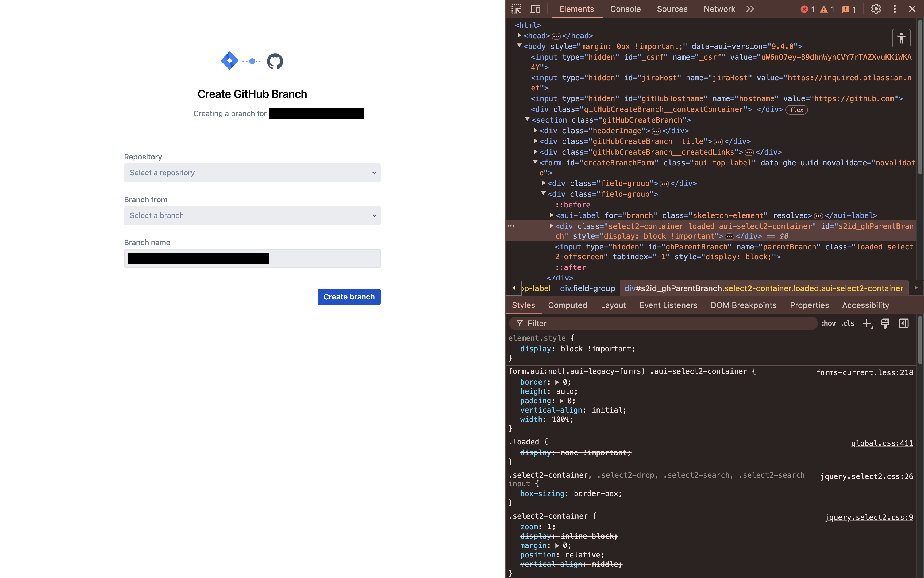Toggle the device toolbar icon
This screenshot has height=578, width=924.
[535, 9]
